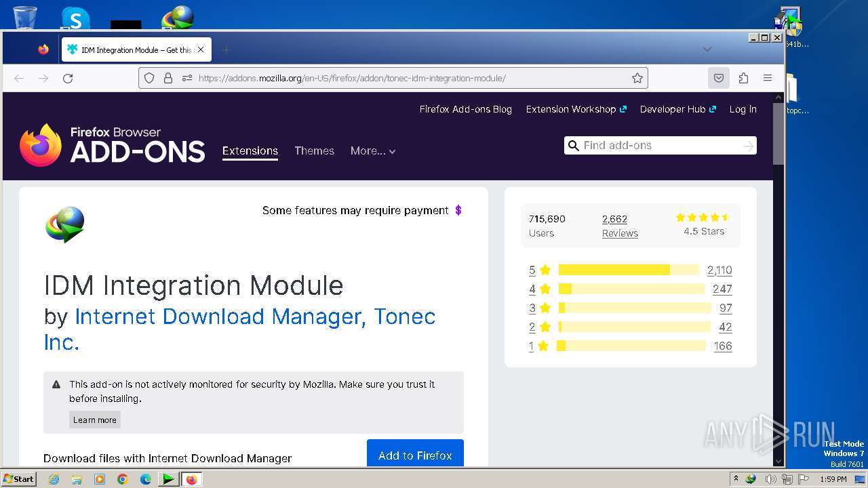
Task: Click Learn more about security warning
Action: pyautogui.click(x=95, y=420)
